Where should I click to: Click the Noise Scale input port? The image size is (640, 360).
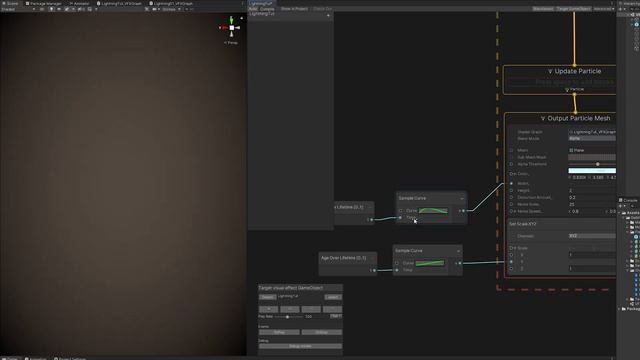(511, 204)
